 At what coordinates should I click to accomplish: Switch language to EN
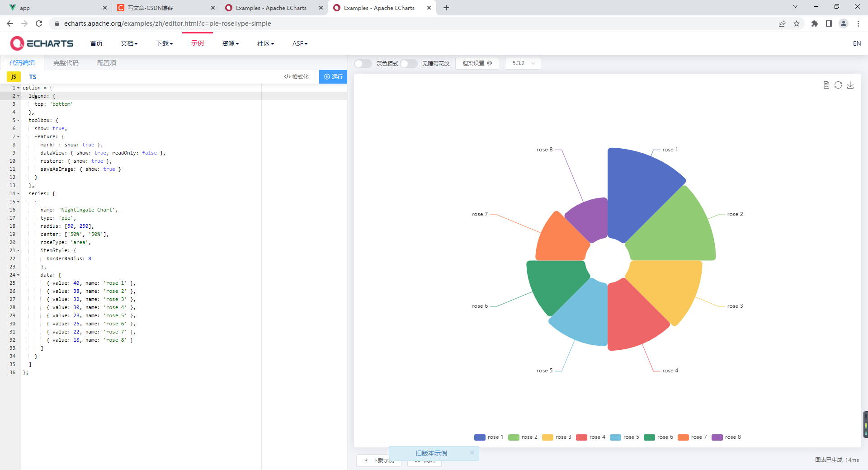coord(857,43)
